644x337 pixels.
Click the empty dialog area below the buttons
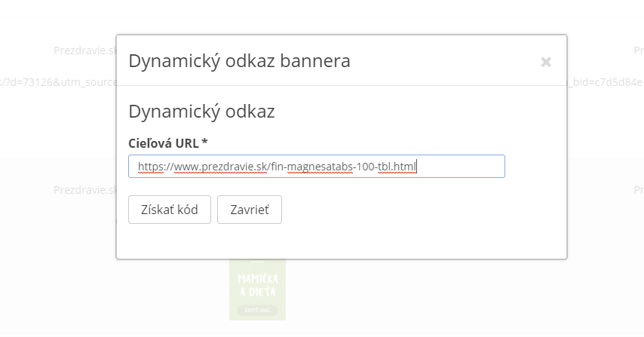pyautogui.click(x=339, y=241)
